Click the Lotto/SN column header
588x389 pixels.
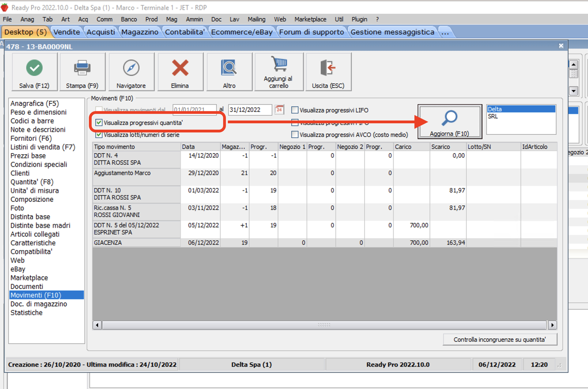click(x=493, y=147)
